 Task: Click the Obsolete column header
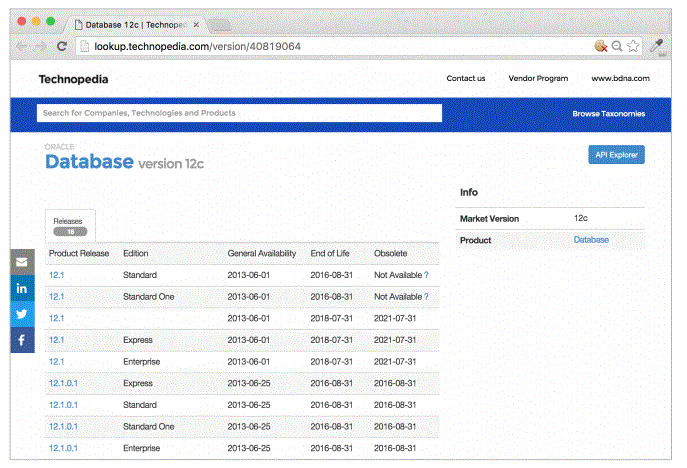click(x=390, y=253)
